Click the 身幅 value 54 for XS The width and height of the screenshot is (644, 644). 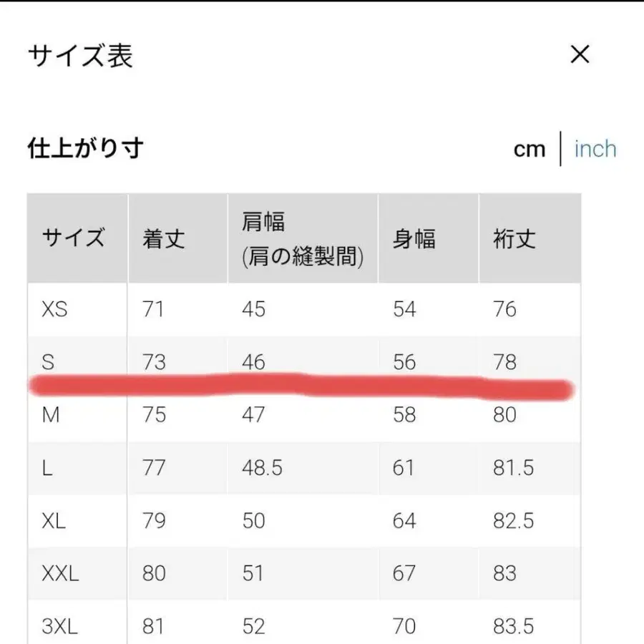pyautogui.click(x=405, y=309)
